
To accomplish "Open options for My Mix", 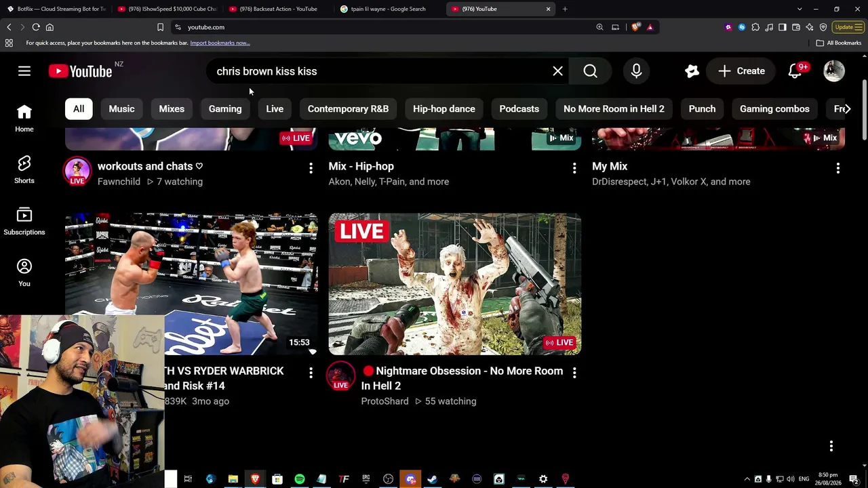I will [838, 167].
